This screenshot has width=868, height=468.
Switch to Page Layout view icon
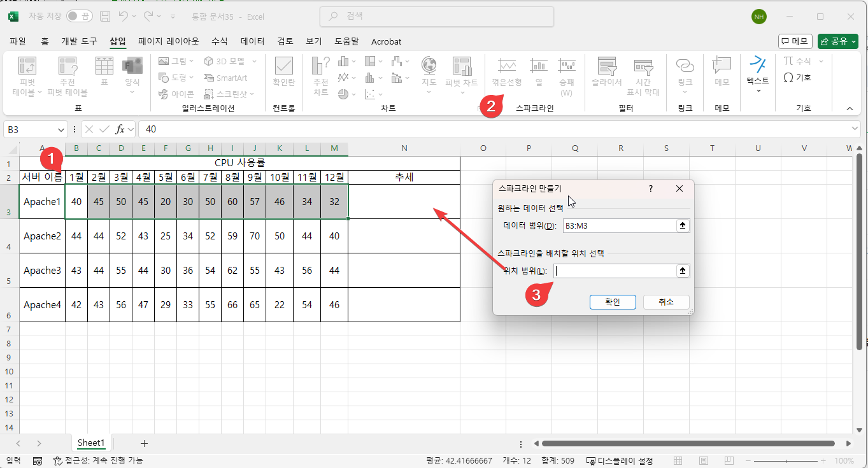(x=703, y=460)
